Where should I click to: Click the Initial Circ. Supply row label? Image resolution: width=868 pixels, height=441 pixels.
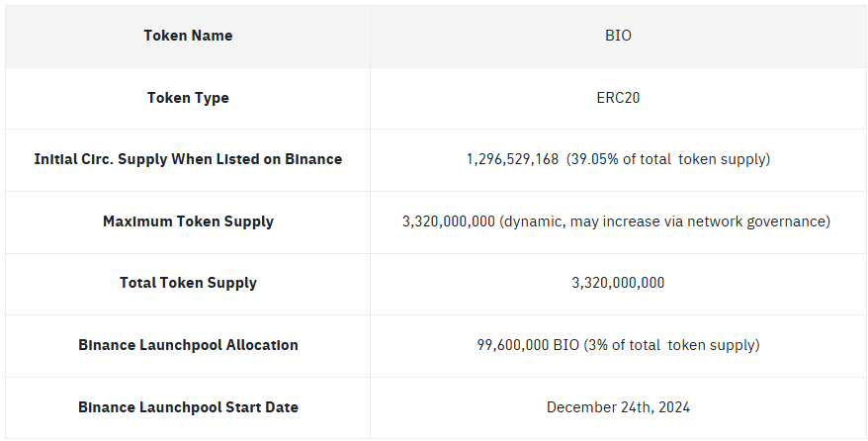[188, 159]
